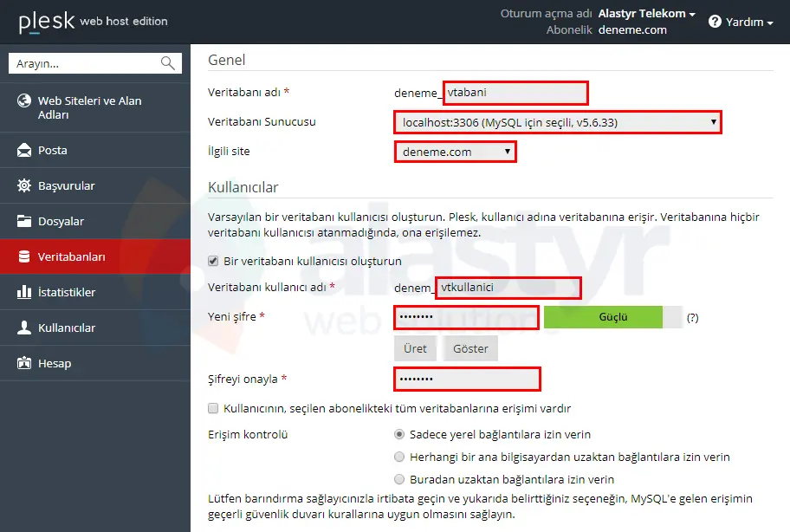The image size is (790, 532).
Task: Open the İlgili site dropdown
Action: pos(455,151)
